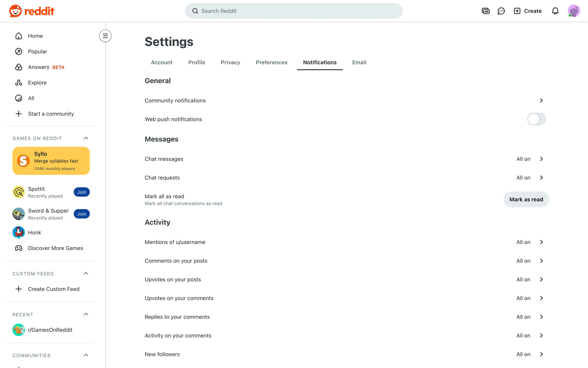Open the notifications bell
This screenshot has height=368, width=588.
click(x=555, y=11)
